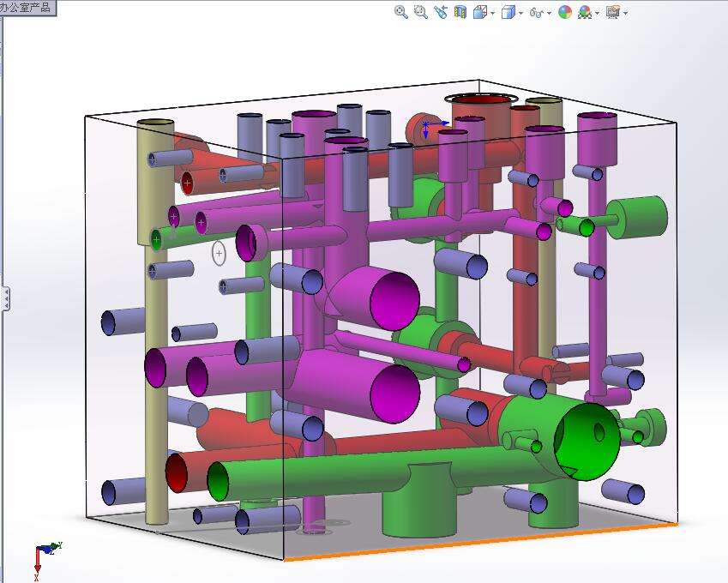Toggle the Section View tool
The height and width of the screenshot is (583, 728).
[x=460, y=12]
